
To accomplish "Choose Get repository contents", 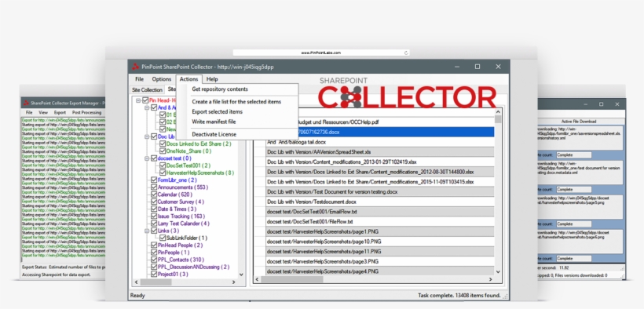I will pos(220,89).
